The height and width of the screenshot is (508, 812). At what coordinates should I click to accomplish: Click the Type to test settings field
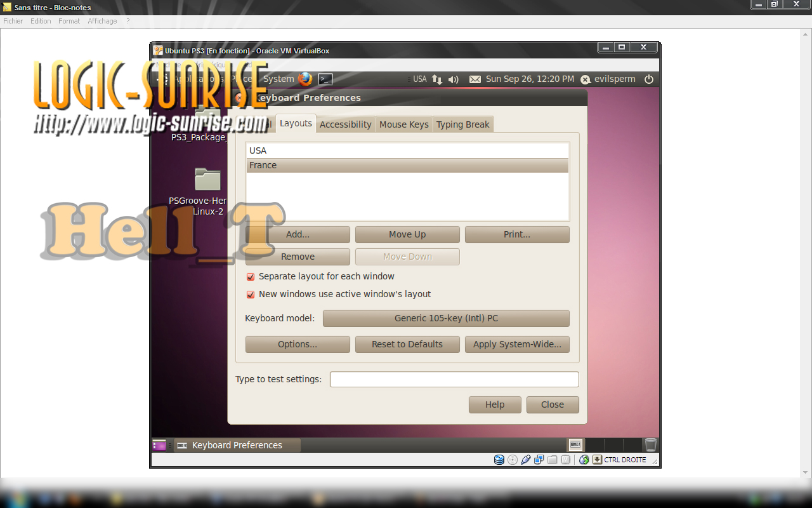pos(454,379)
